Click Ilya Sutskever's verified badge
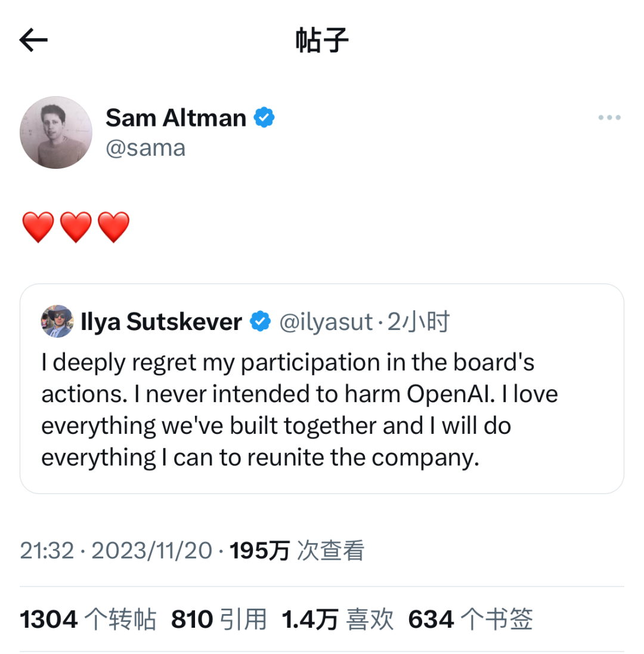The height and width of the screenshot is (654, 644). pyautogui.click(x=260, y=322)
